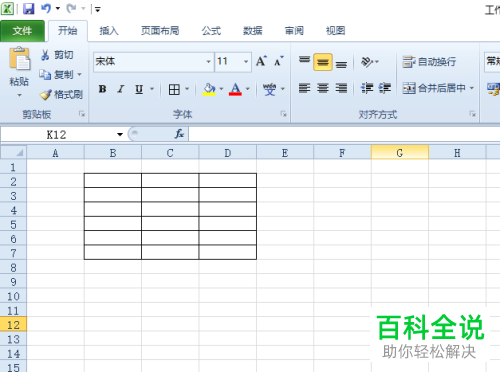
Task: Select row 7 header
Action: [13, 253]
